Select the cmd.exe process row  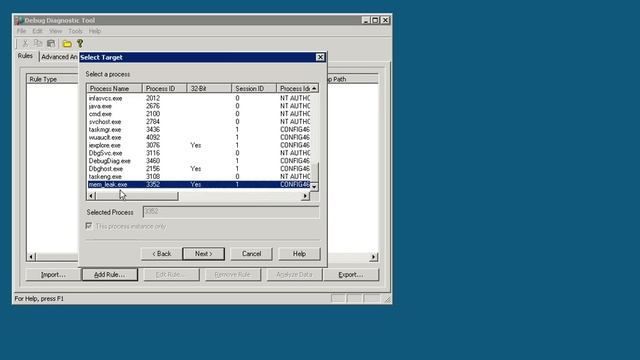pos(199,114)
